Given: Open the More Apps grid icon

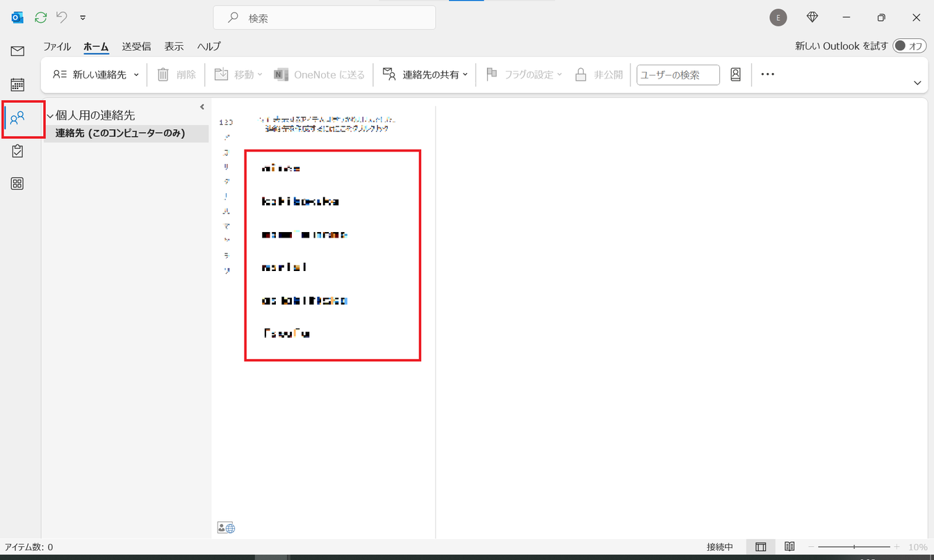Looking at the screenshot, I should (17, 183).
